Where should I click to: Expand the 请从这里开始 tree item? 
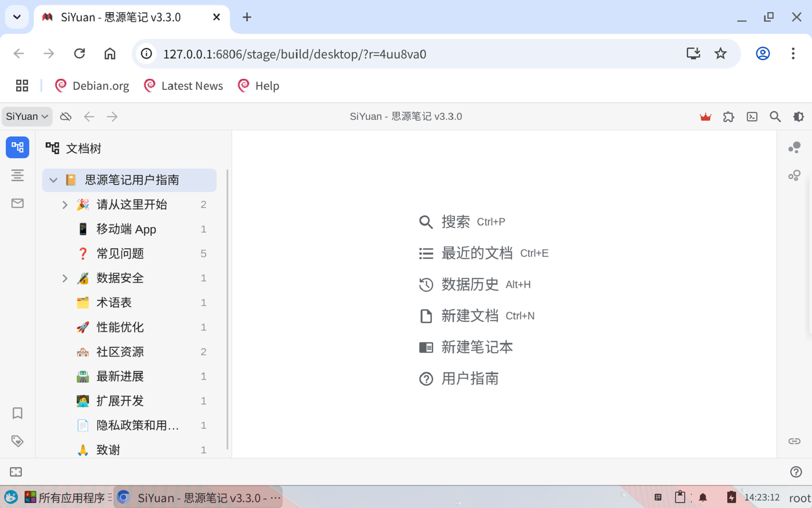tap(65, 205)
